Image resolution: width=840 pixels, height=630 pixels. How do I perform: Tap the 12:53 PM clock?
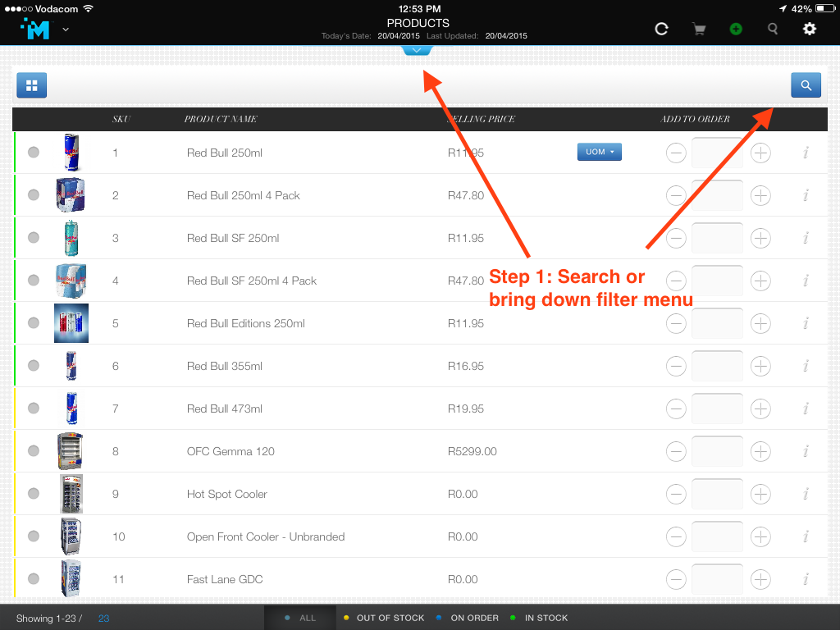419,8
